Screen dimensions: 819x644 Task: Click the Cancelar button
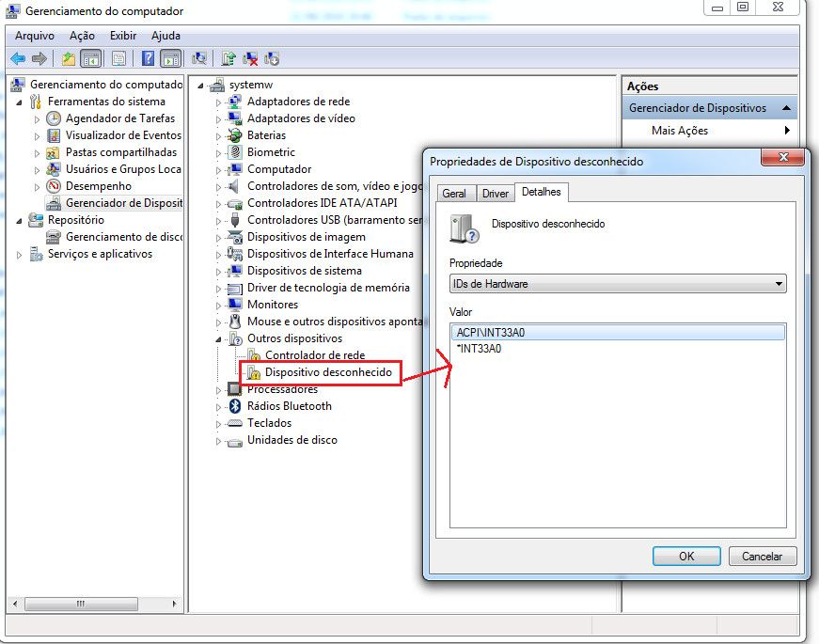point(762,556)
